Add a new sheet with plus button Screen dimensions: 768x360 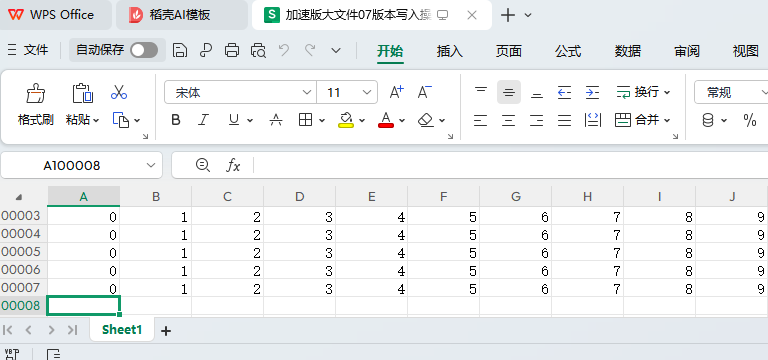[166, 331]
